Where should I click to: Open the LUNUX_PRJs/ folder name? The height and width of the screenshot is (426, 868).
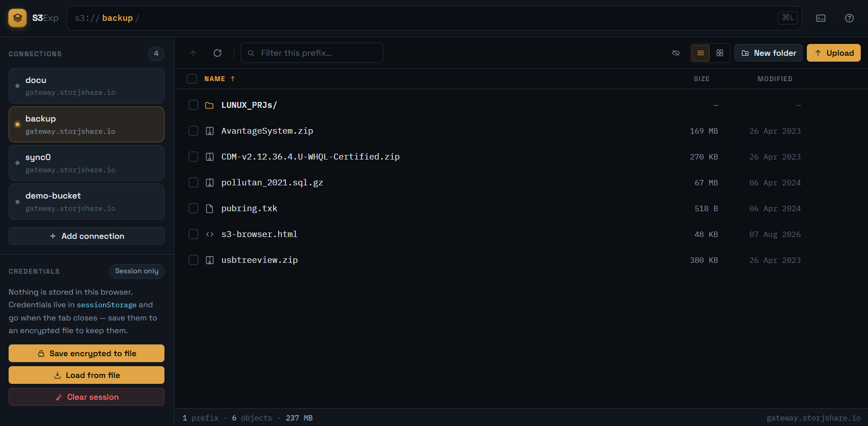(x=249, y=105)
